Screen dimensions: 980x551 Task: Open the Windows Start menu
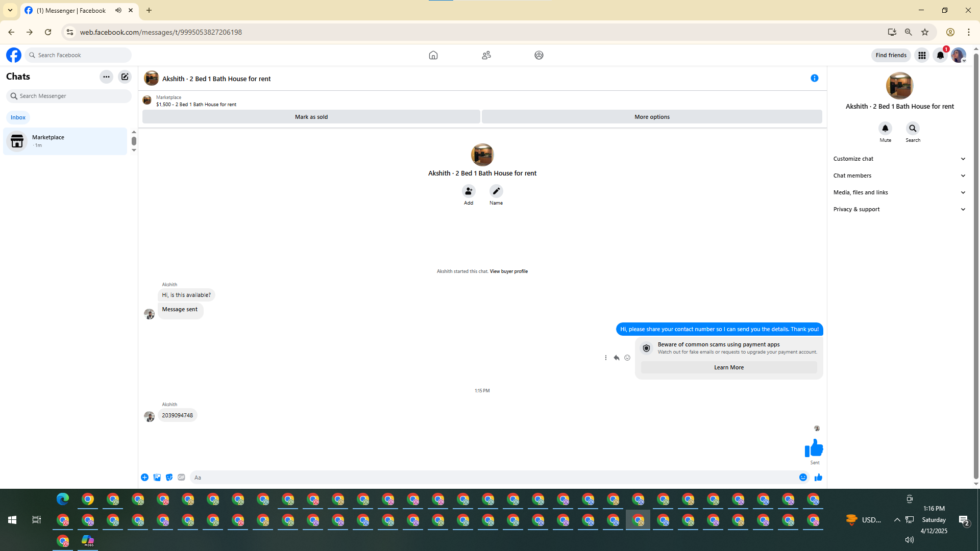point(12,520)
